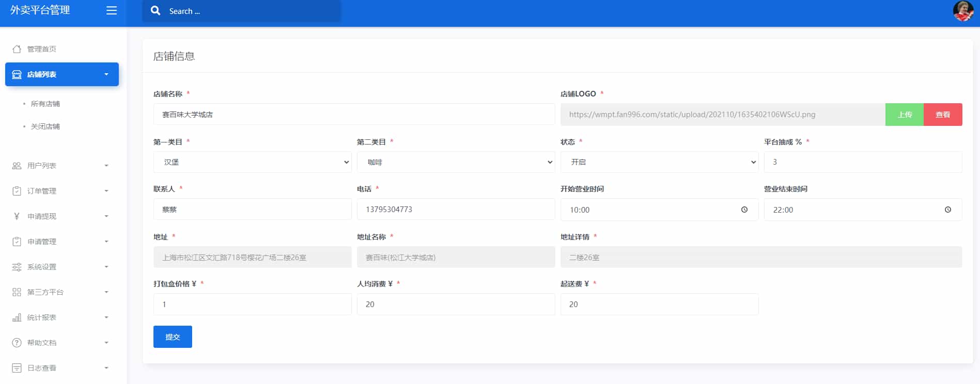This screenshot has width=980, height=384.
Task: Open the user avatar in top right
Action: (962, 11)
